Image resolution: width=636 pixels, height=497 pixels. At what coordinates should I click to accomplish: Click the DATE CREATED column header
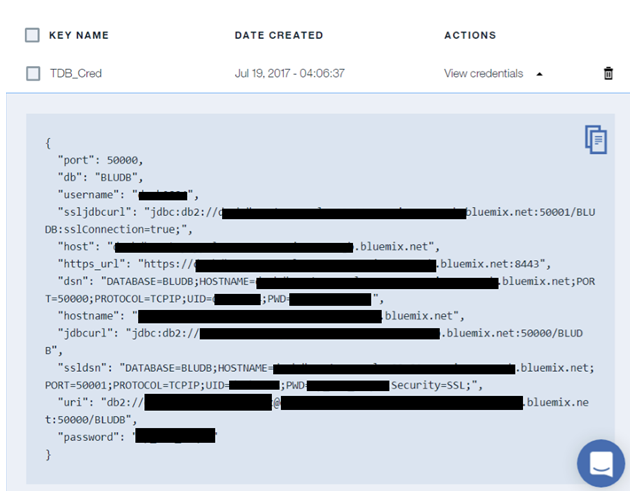click(x=279, y=35)
